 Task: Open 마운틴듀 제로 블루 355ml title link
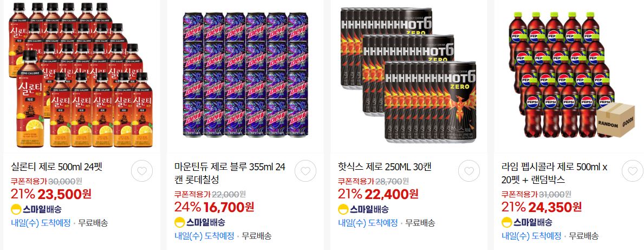coord(230,174)
